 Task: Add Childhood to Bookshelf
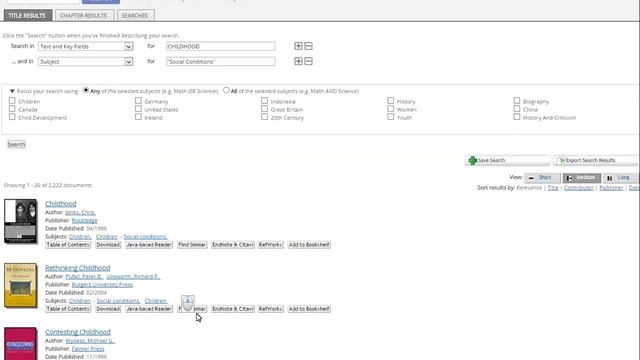(x=309, y=245)
